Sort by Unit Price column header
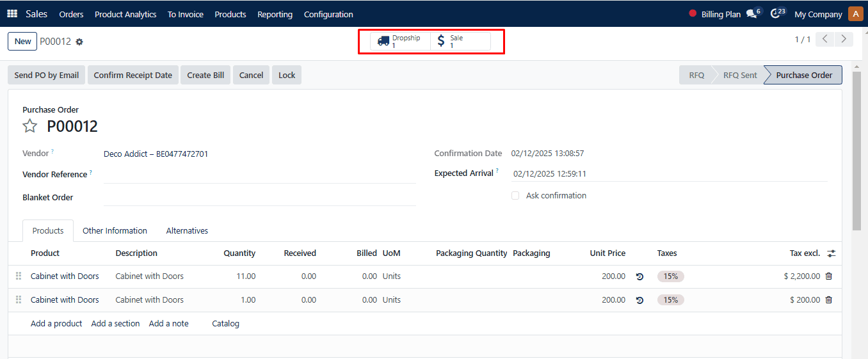This screenshot has height=359, width=868. [607, 253]
